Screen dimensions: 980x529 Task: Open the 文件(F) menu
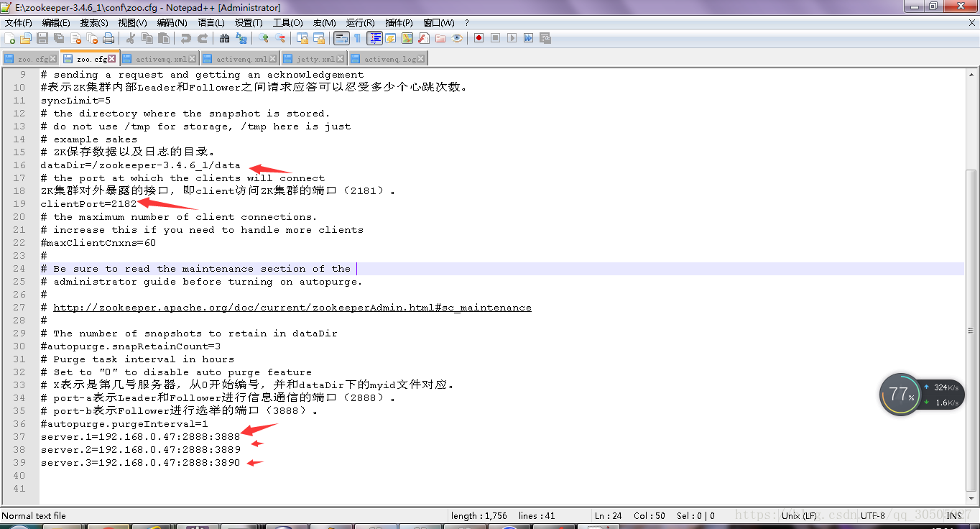click(x=18, y=23)
